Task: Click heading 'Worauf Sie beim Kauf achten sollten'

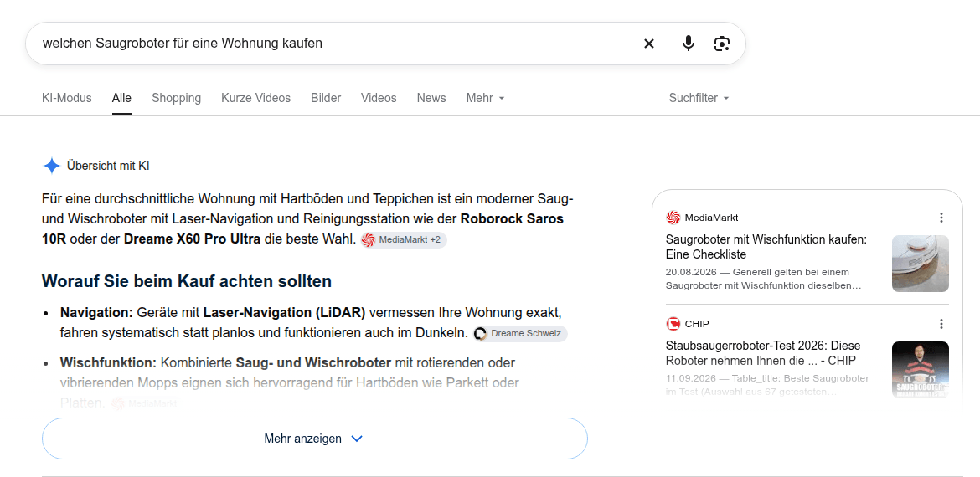Action: (186, 281)
